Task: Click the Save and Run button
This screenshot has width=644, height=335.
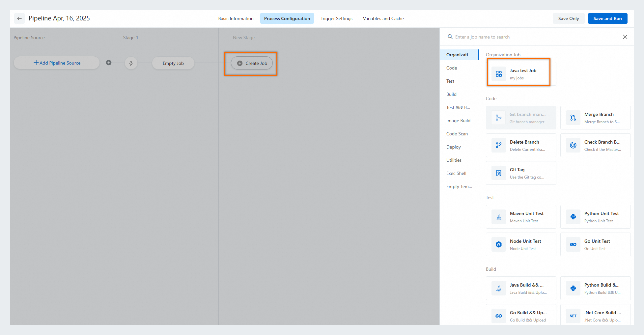Action: coord(607,18)
